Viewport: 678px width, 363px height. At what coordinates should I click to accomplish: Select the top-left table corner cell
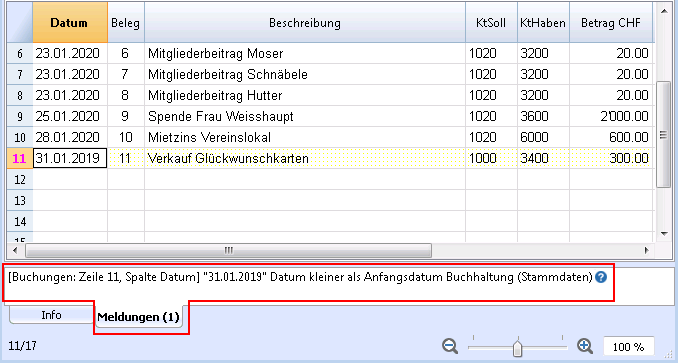coord(20,22)
